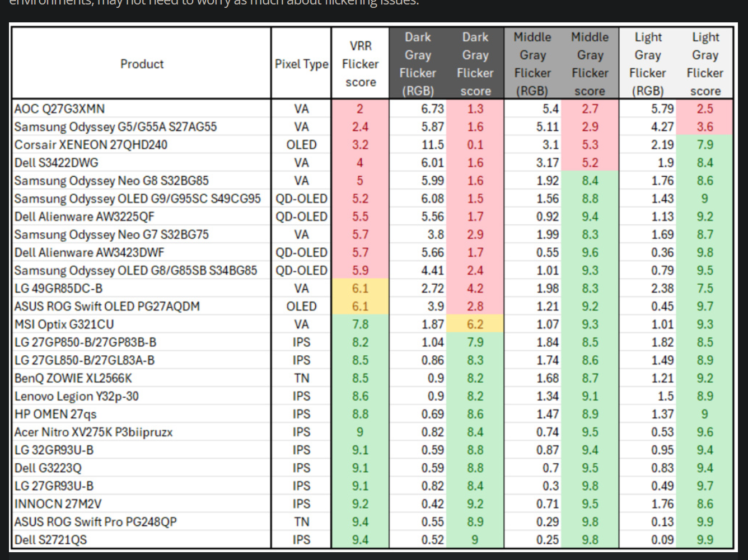Image resolution: width=748 pixels, height=560 pixels.
Task: Click 'OLED' pixel type for Corsair XENEON
Action: point(301,144)
